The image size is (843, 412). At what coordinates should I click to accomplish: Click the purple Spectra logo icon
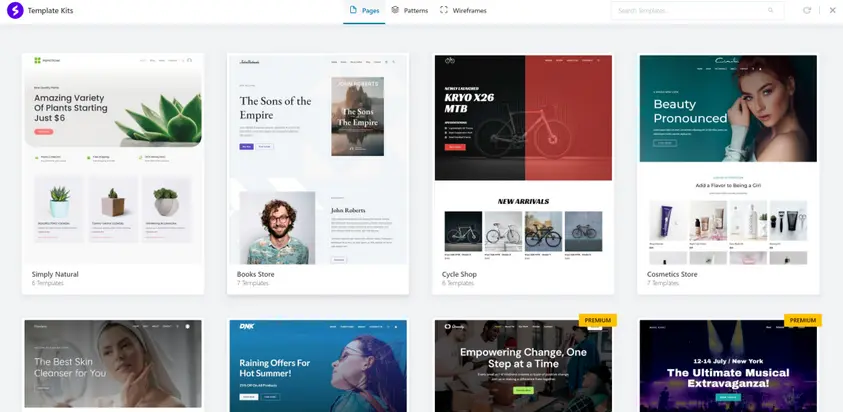(15, 10)
